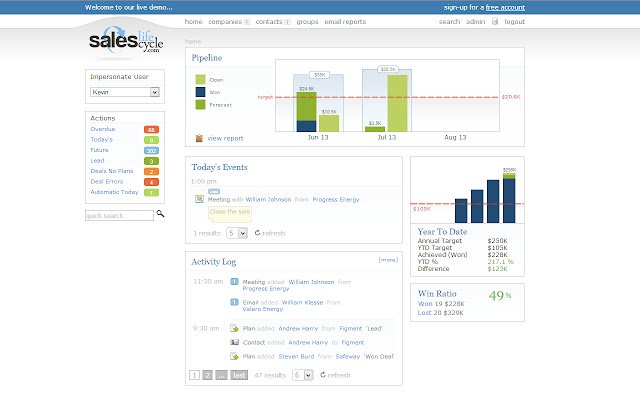640x400 pixels.
Task: Click the quick search magnifier icon
Action: click(160, 214)
